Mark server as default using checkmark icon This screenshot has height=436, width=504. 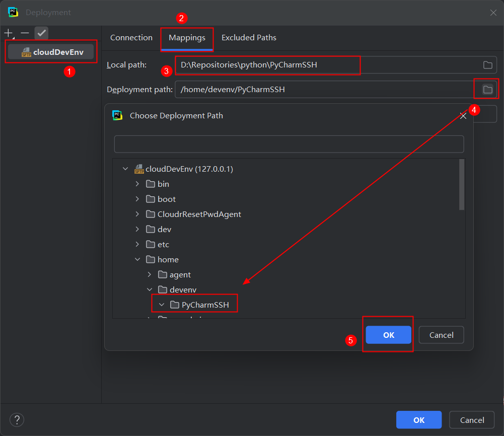pos(41,33)
